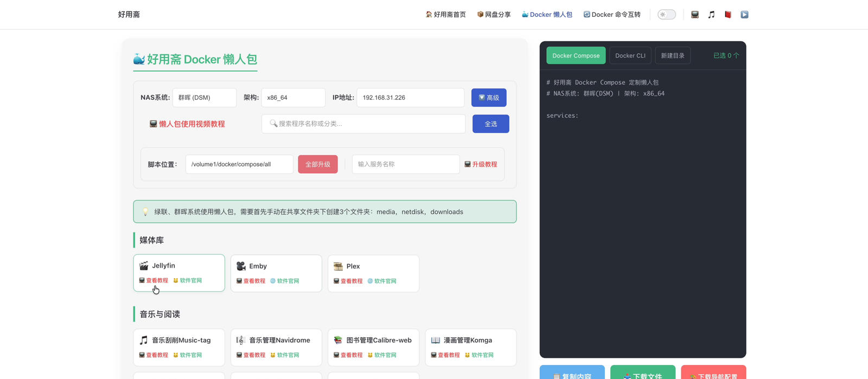Open 好用斋首页 navigation item

pos(445,15)
